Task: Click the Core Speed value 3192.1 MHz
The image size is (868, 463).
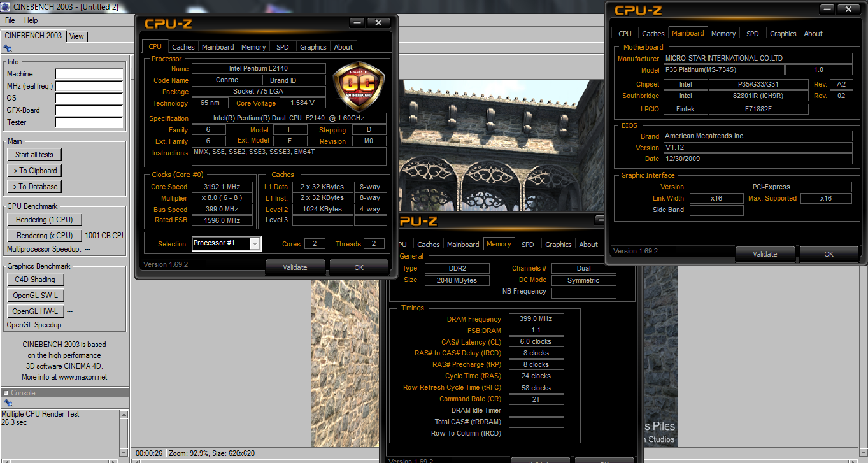Action: click(x=222, y=187)
